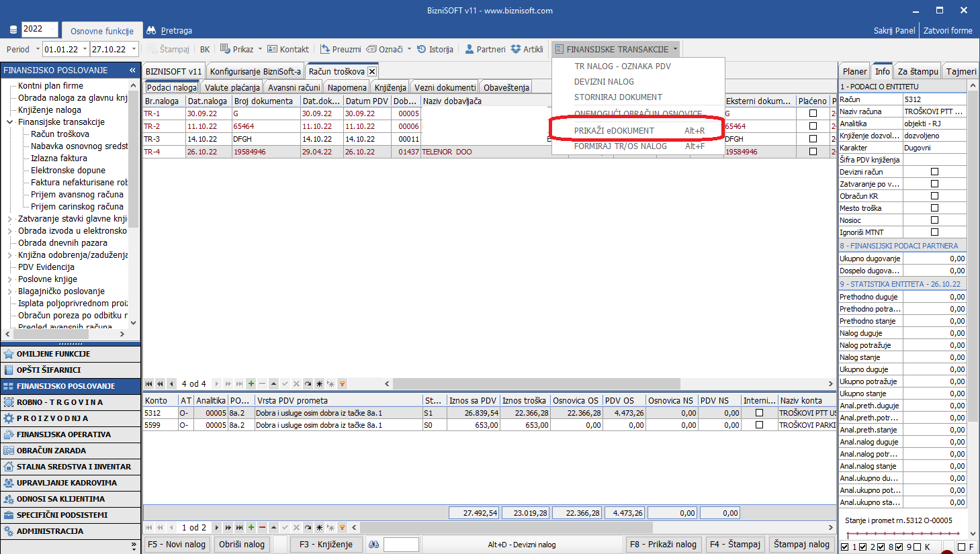Select PRIKAŽI eDOKUMENT menu entry
Viewport: 980px width, 554px height.
tap(614, 131)
